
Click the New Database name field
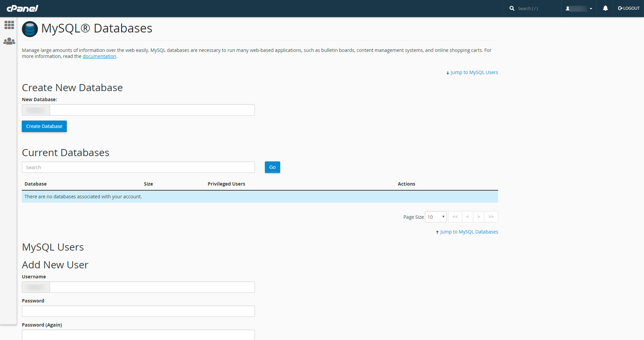click(x=152, y=110)
